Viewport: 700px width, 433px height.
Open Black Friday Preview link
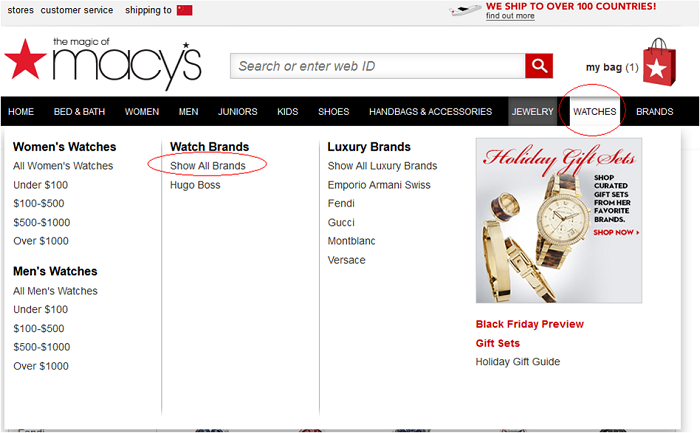point(529,324)
